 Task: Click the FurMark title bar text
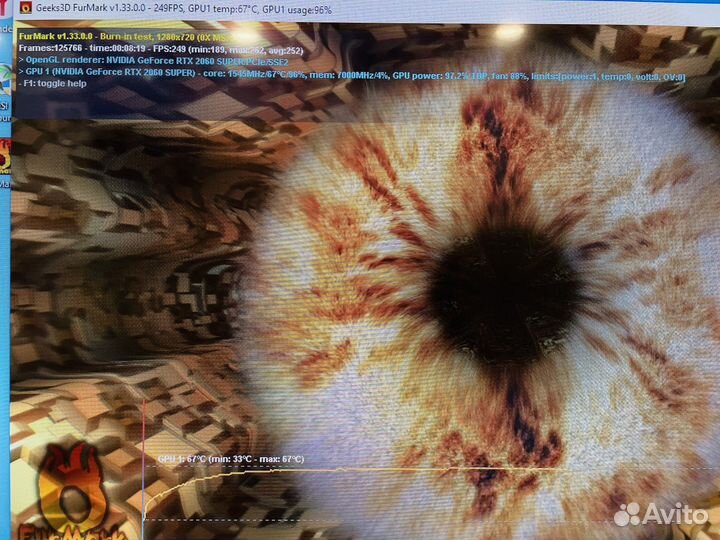184,9
